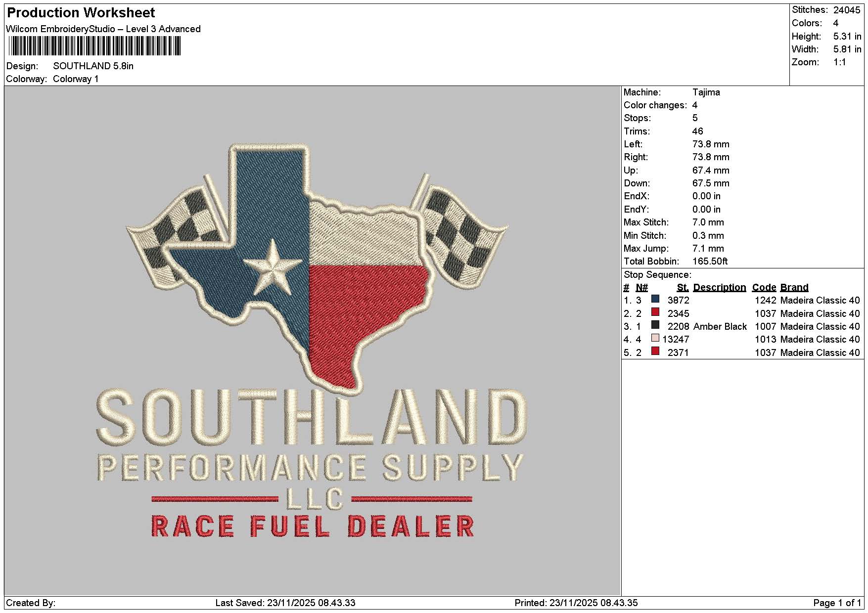Screen dimensions: 868x613
Task: Click the 'Amber Black' description
Action: [x=720, y=327]
